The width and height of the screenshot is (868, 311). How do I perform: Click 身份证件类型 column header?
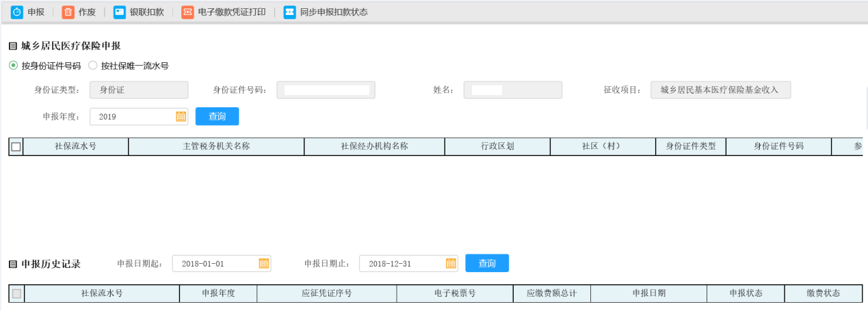click(691, 146)
